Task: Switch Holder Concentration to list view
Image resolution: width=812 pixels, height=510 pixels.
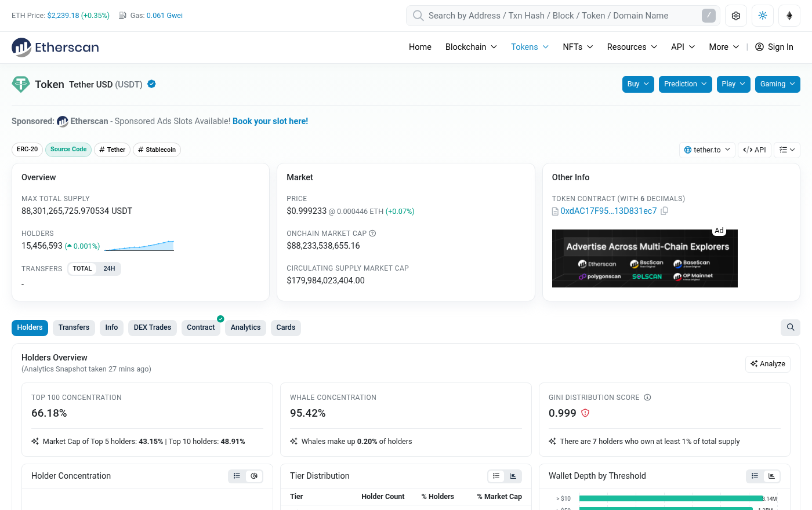Action: 237,476
